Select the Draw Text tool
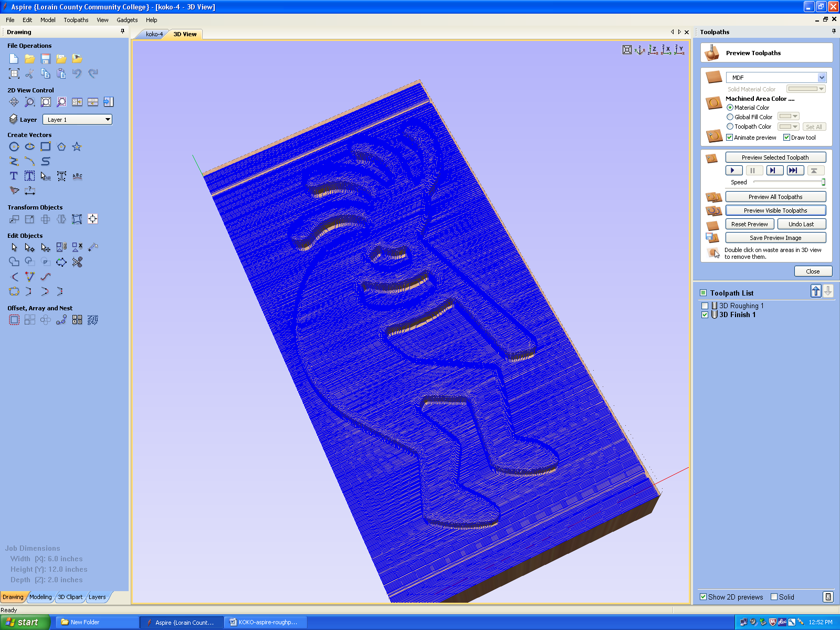The height and width of the screenshot is (630, 840). [x=14, y=176]
